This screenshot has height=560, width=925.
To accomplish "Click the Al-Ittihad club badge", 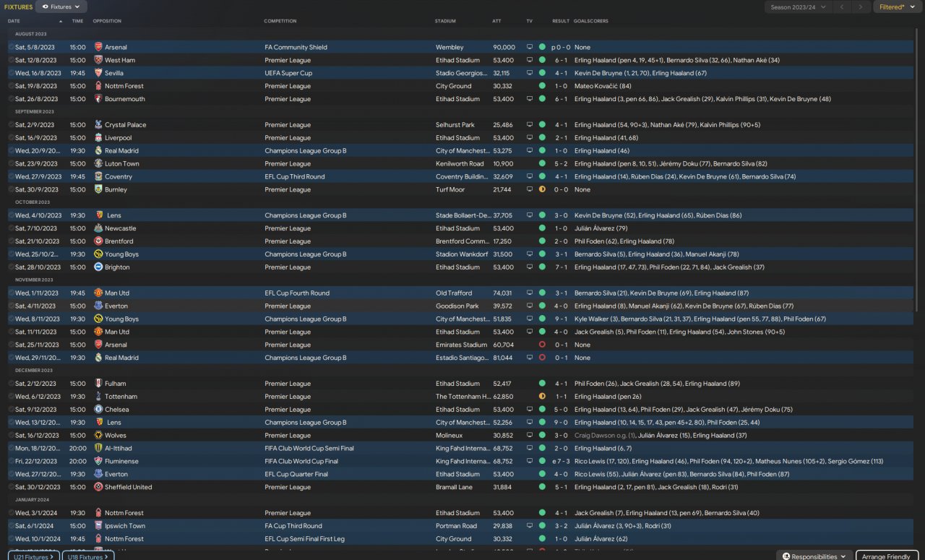I will tap(98, 449).
